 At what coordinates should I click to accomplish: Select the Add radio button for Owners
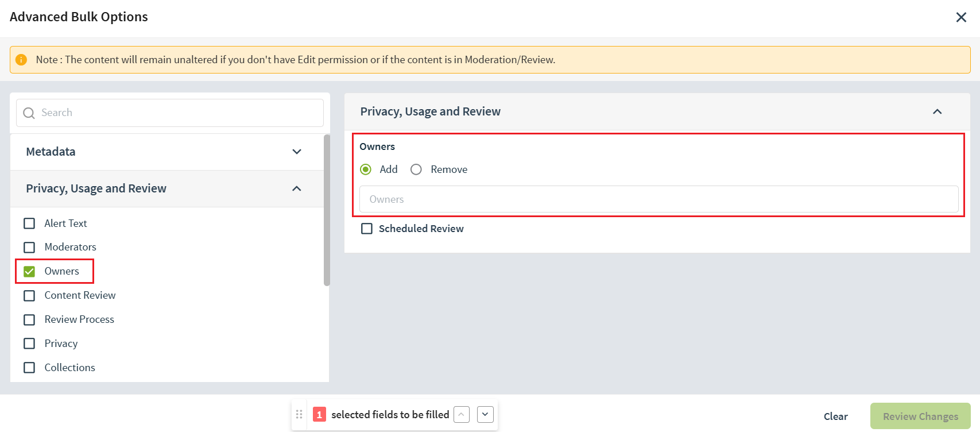[366, 169]
